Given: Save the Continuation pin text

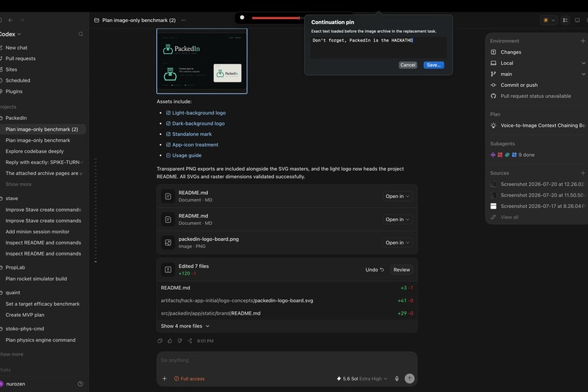Looking at the screenshot, I should click(x=433, y=65).
